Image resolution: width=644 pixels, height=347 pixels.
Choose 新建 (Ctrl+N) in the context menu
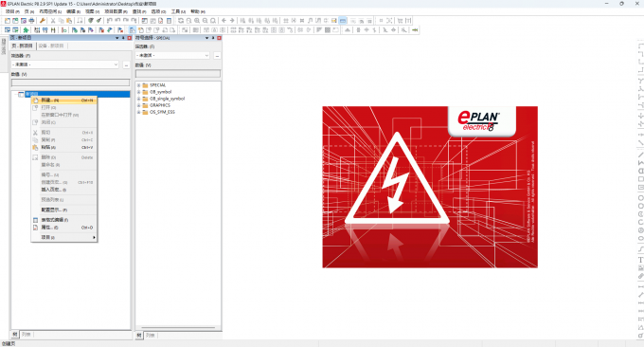(64, 100)
